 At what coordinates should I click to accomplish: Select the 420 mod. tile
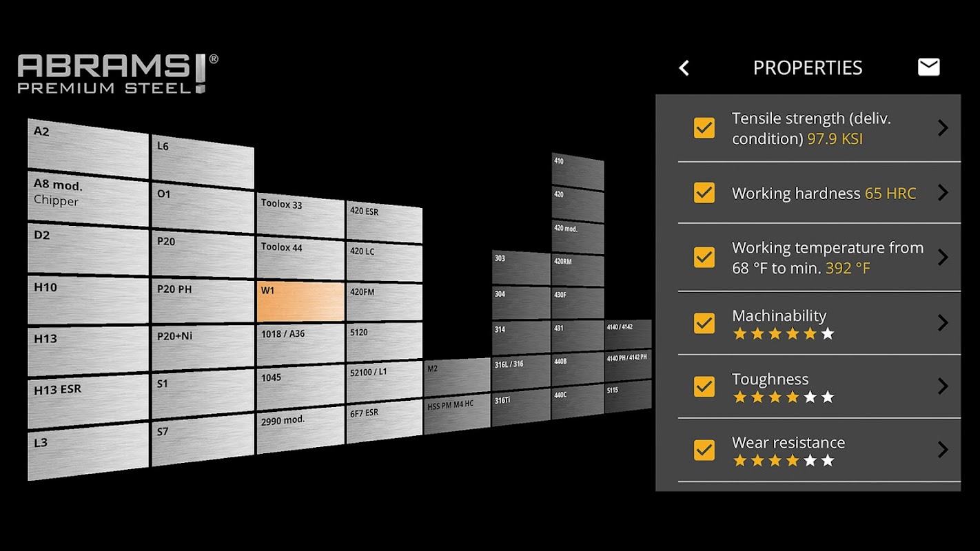[578, 238]
